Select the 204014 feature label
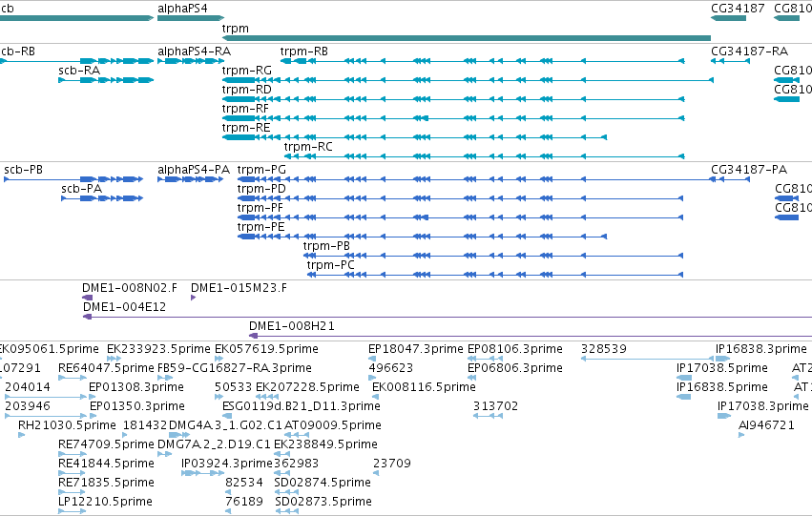The height and width of the screenshot is (516, 812). [x=28, y=387]
